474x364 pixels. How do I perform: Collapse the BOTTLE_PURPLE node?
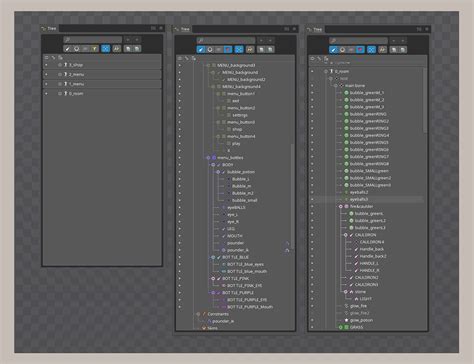click(213, 293)
